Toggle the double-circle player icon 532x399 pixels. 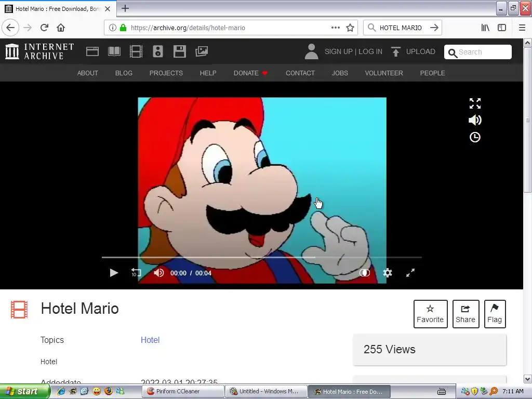point(365,273)
